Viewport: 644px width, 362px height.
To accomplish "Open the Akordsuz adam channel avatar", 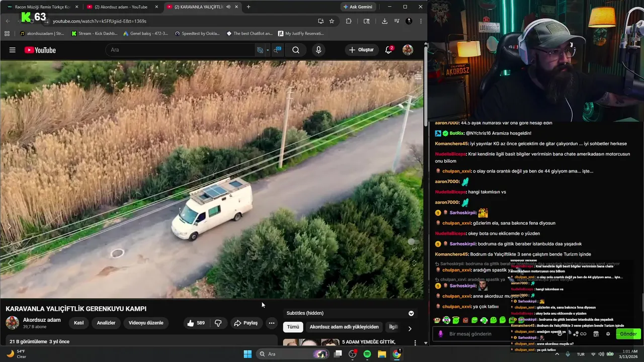I will click(12, 323).
